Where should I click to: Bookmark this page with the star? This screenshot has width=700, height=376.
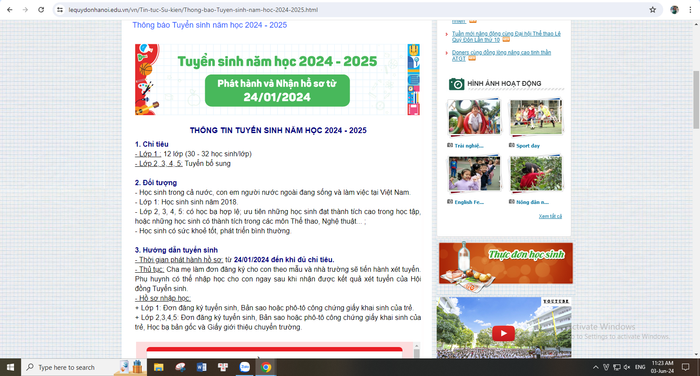click(652, 9)
